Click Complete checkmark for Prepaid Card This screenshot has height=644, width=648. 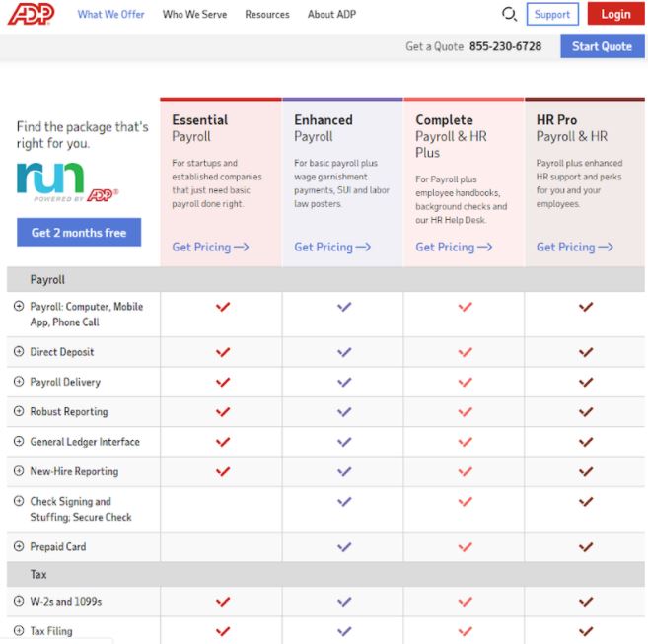[465, 547]
